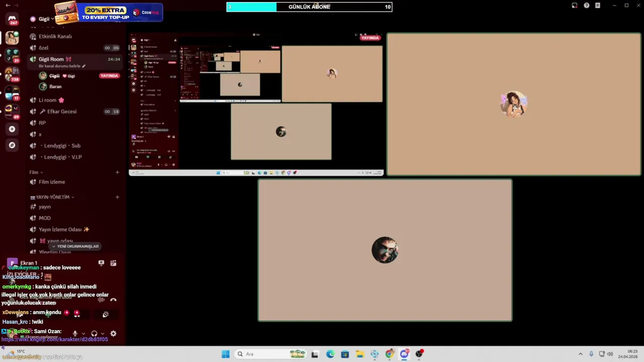Click the YAYINDA live badge next to Gigii
The width and height of the screenshot is (644, 362).
(109, 76)
